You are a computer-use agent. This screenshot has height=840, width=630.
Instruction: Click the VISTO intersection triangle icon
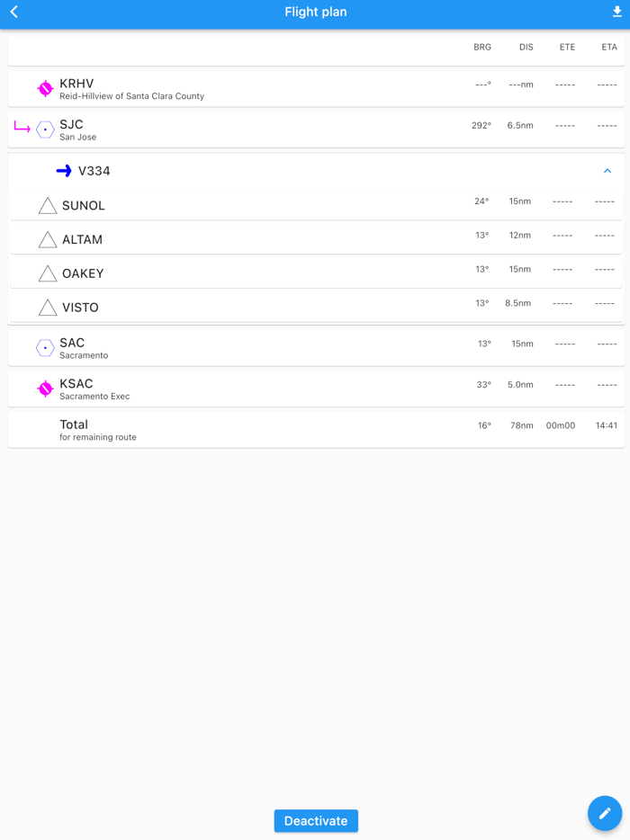point(47,307)
